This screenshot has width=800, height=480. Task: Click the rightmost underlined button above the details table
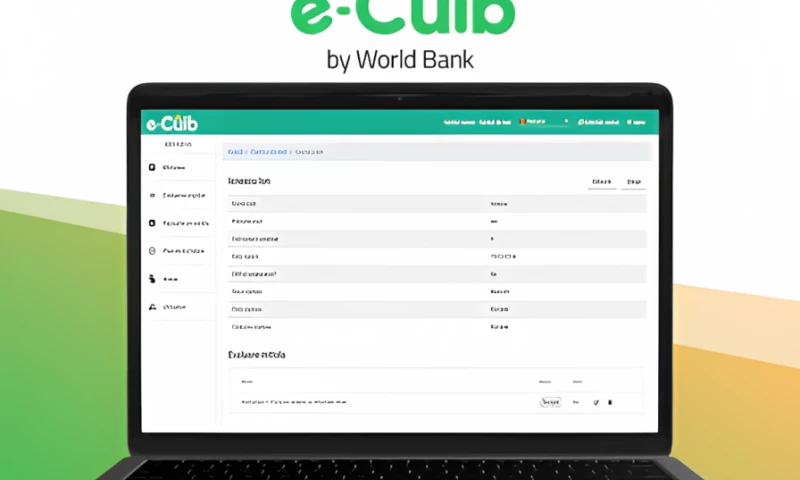coord(634,182)
